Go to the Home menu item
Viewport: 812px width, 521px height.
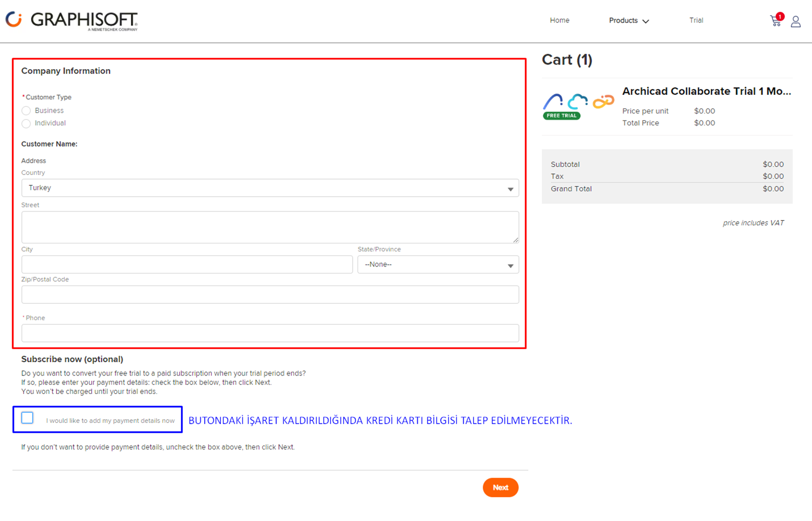(x=559, y=20)
